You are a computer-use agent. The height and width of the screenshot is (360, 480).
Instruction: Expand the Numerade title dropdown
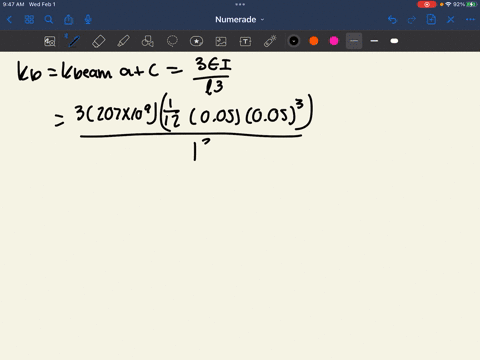click(240, 20)
